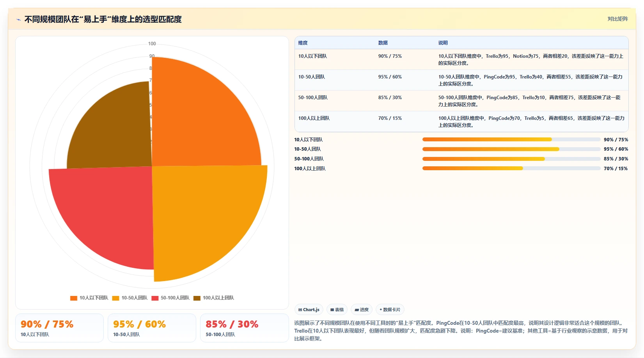644x358 pixels.
Task: Toggle the 10人以下团队 legend swatch
Action: click(x=74, y=298)
